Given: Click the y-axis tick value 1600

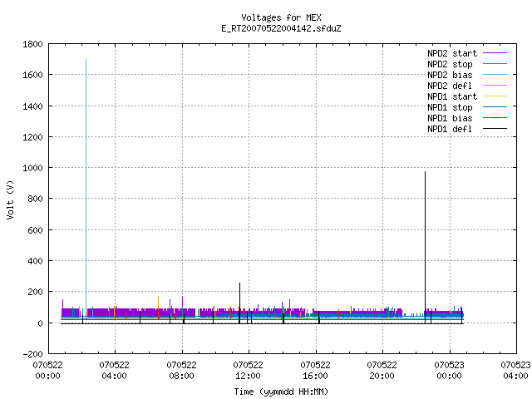Looking at the screenshot, I should pos(32,75).
